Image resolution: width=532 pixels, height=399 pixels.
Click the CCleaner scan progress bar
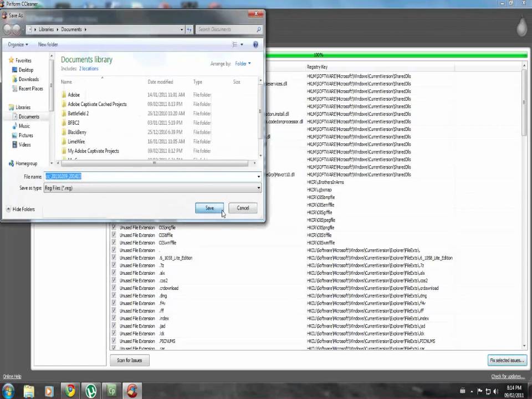coord(396,55)
